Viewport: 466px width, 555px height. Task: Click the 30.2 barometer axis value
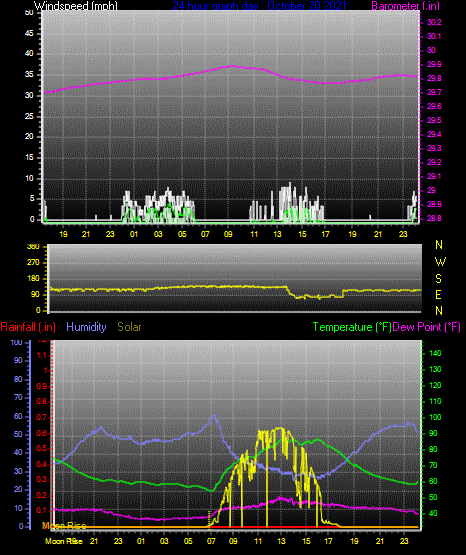(434, 22)
